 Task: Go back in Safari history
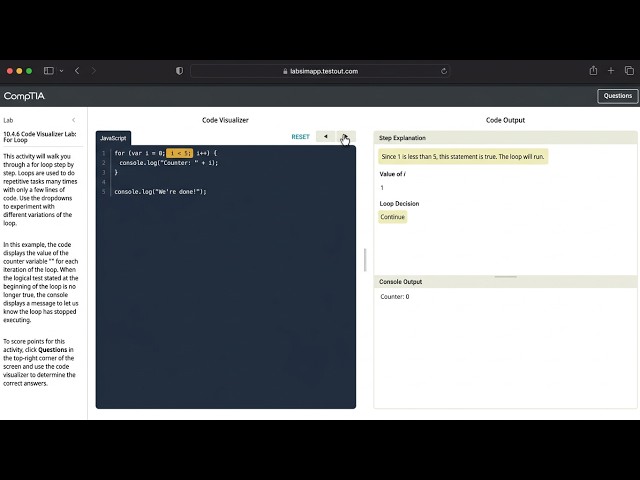point(77,71)
